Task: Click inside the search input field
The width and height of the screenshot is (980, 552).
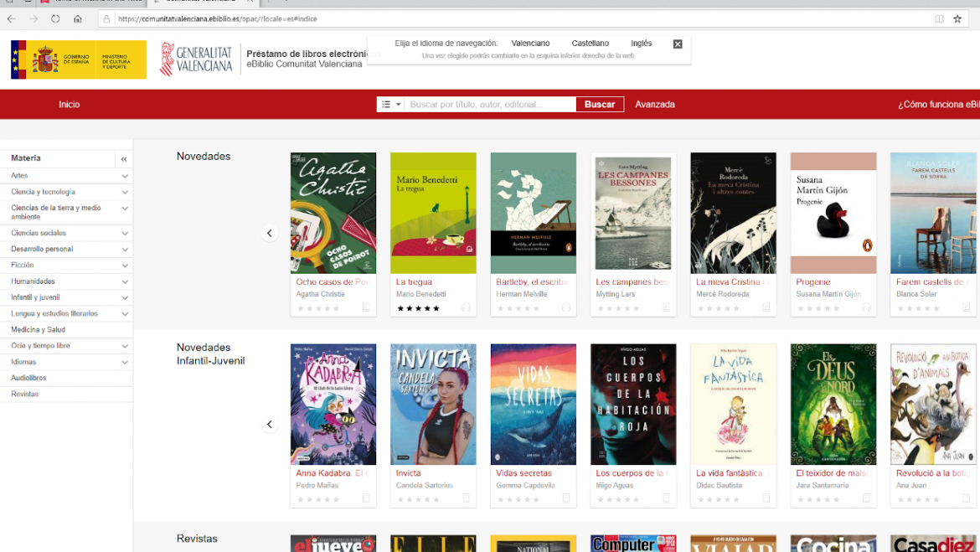Action: click(490, 104)
